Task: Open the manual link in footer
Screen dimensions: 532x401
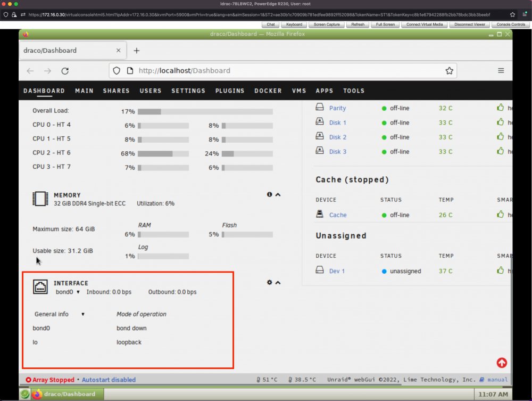Action: (x=497, y=380)
